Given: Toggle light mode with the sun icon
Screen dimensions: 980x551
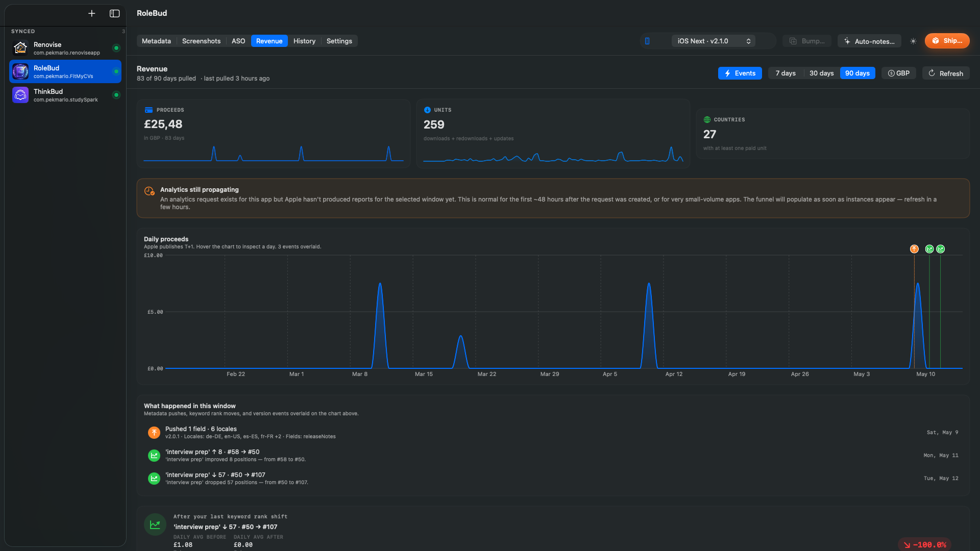Looking at the screenshot, I should click(913, 41).
